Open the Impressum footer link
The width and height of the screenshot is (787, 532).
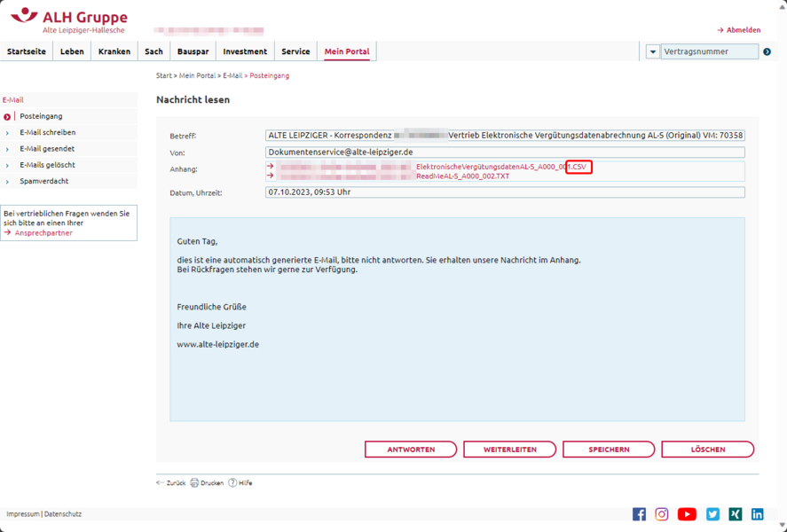coord(22,514)
